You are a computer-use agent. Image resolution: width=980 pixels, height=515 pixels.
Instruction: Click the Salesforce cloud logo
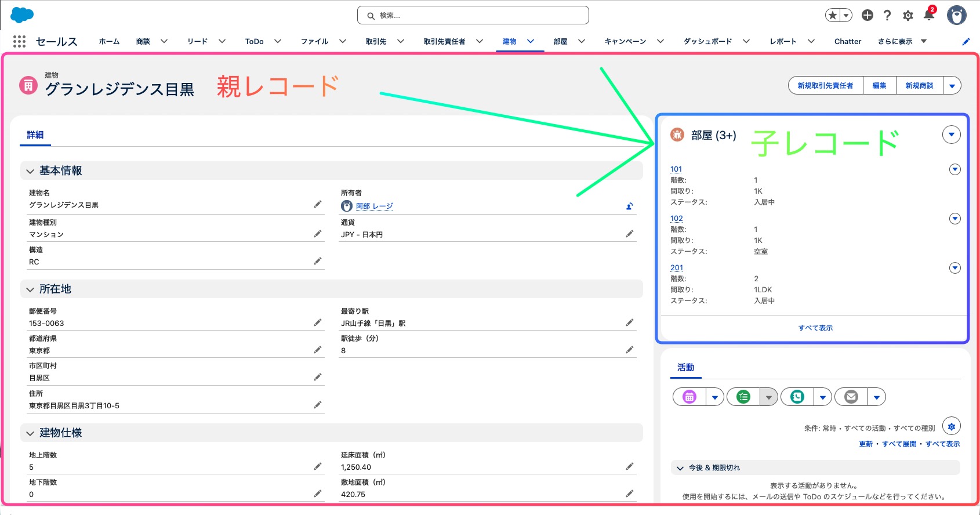22,15
